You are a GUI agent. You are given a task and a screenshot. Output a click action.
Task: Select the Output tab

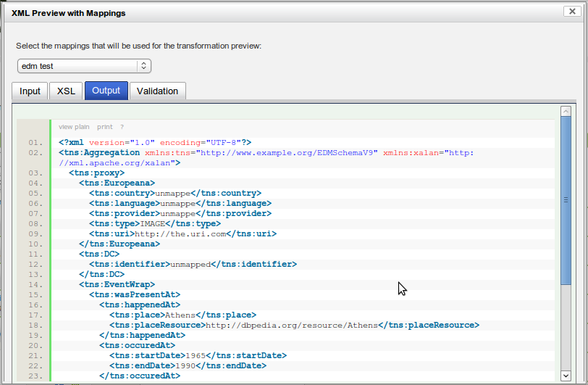[106, 91]
